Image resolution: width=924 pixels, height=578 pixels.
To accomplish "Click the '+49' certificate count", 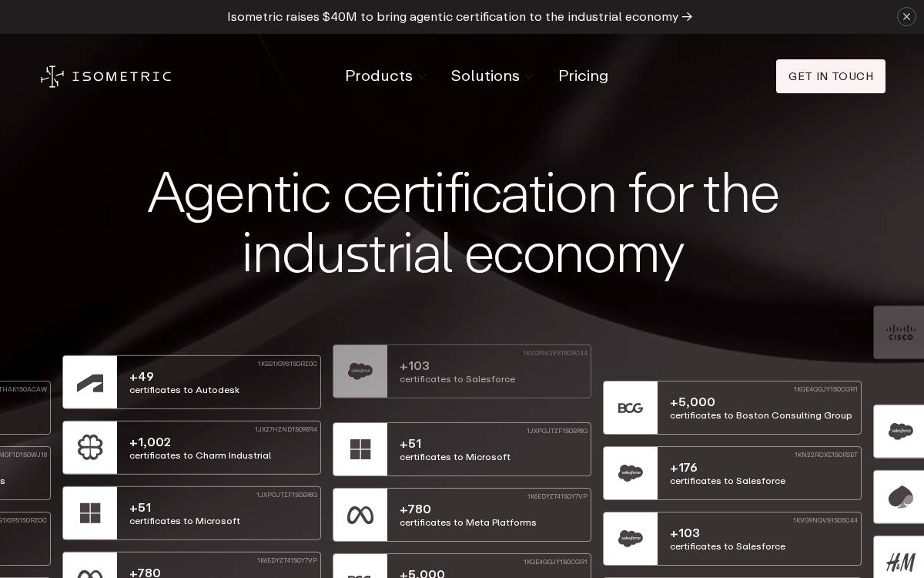I will (142, 377).
